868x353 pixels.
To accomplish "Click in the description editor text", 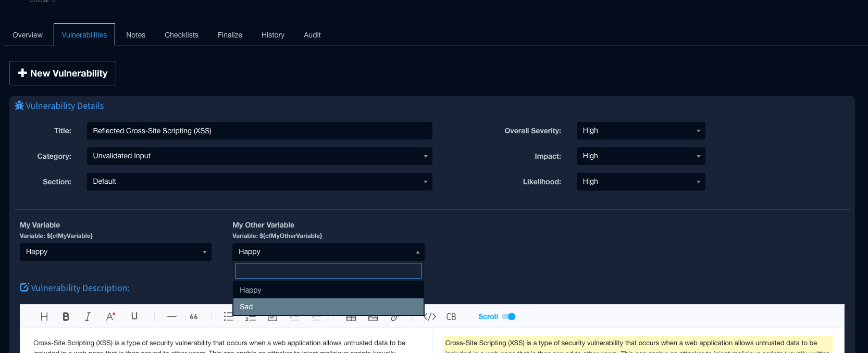I will (x=219, y=343).
